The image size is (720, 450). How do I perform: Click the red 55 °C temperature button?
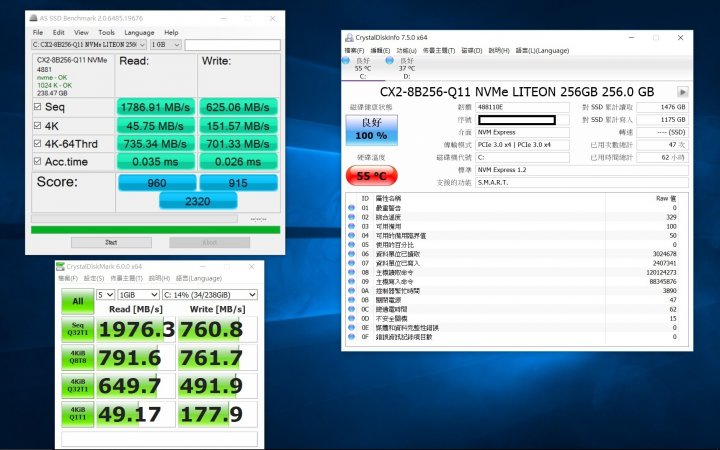coord(371,175)
